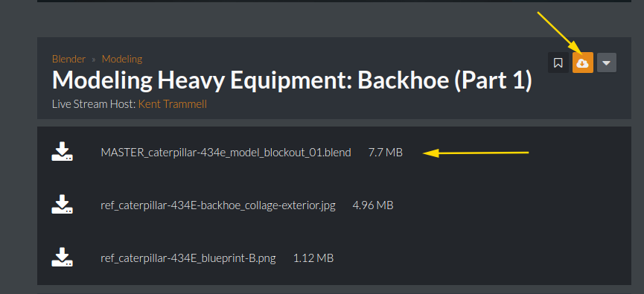
Task: Click the 7.7 MB file size label
Action: coord(386,153)
